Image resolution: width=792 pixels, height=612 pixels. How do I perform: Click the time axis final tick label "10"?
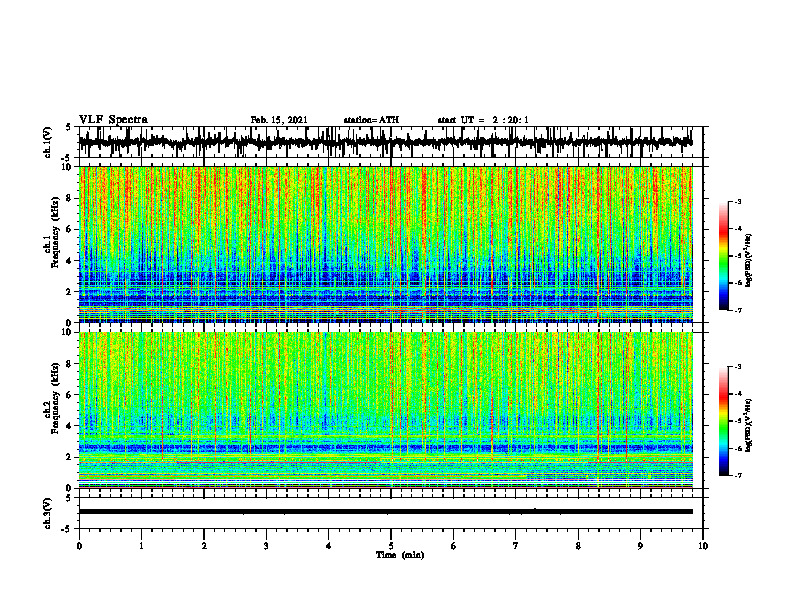tap(703, 546)
